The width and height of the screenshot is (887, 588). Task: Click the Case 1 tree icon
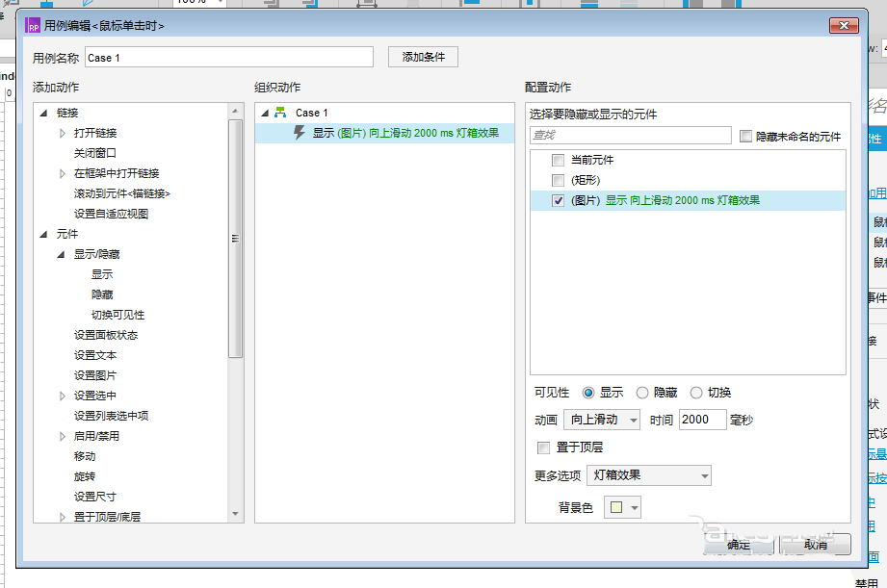pos(280,113)
